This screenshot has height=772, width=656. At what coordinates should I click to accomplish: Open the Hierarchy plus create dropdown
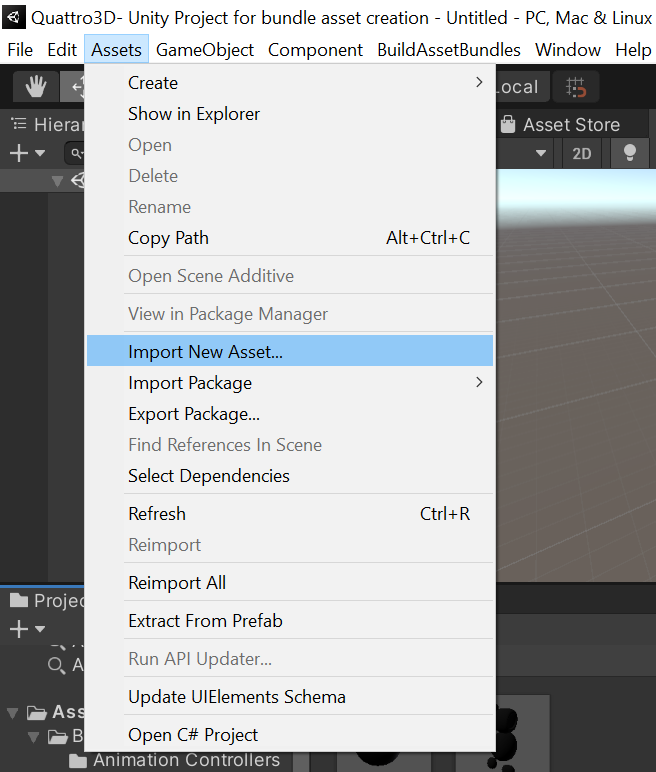tap(27, 153)
